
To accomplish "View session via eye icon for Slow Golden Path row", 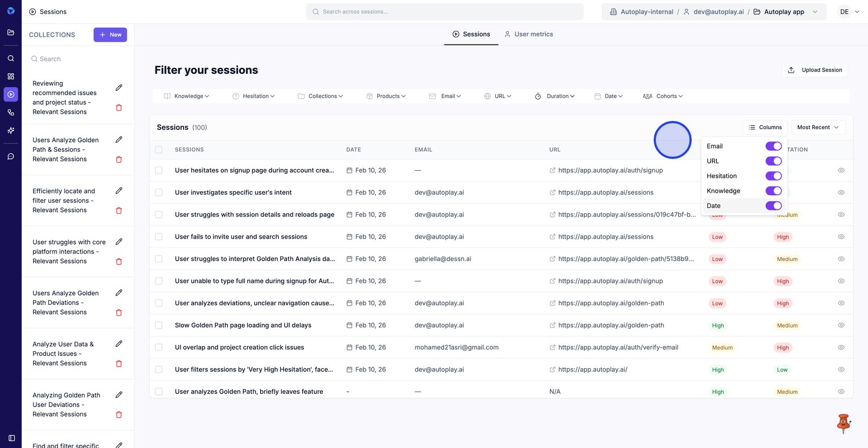I will tap(841, 325).
